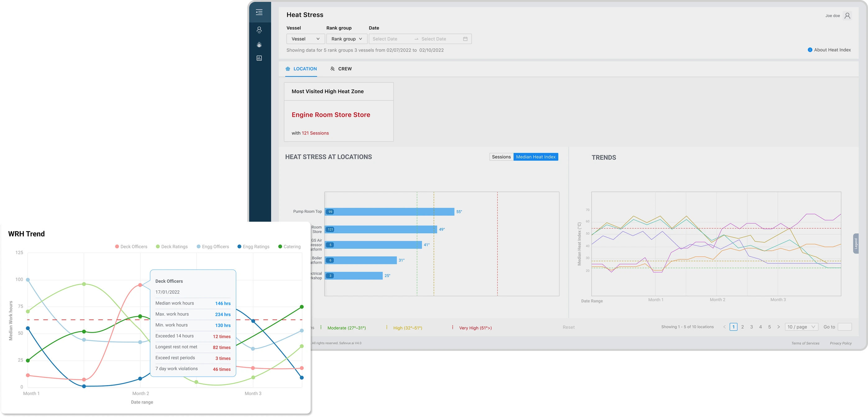Click the Go to page input
Image resolution: width=868 pixels, height=417 pixels.
tap(844, 327)
